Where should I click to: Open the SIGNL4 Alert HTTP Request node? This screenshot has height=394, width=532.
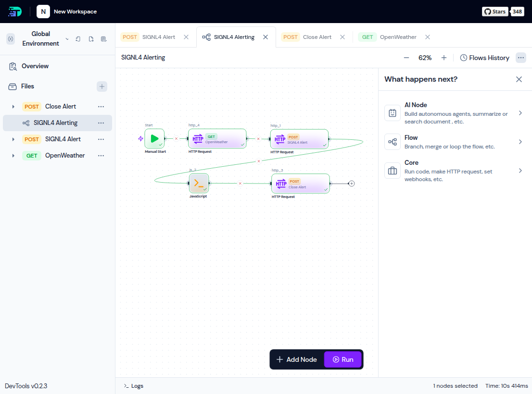(299, 138)
